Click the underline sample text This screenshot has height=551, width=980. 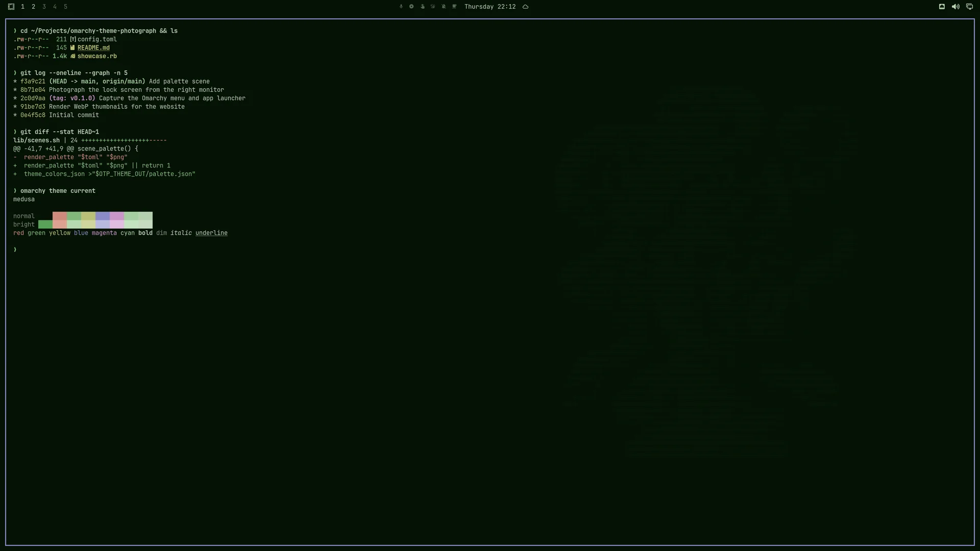(211, 233)
